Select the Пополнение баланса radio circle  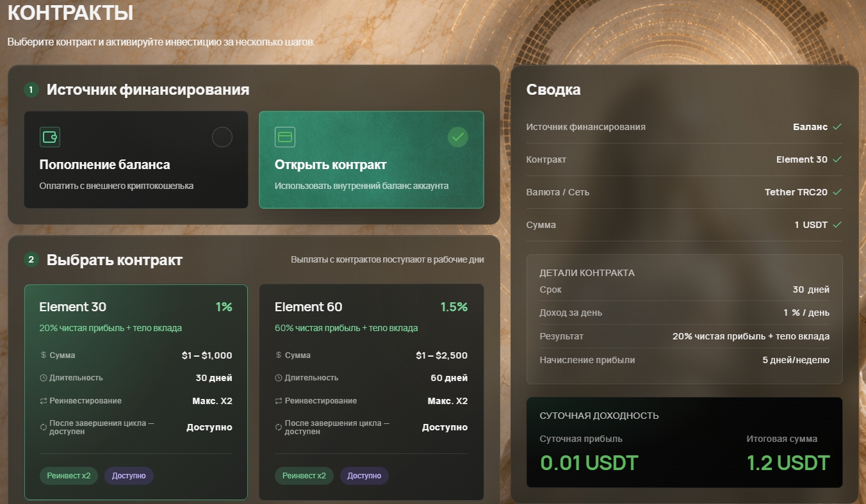(222, 137)
